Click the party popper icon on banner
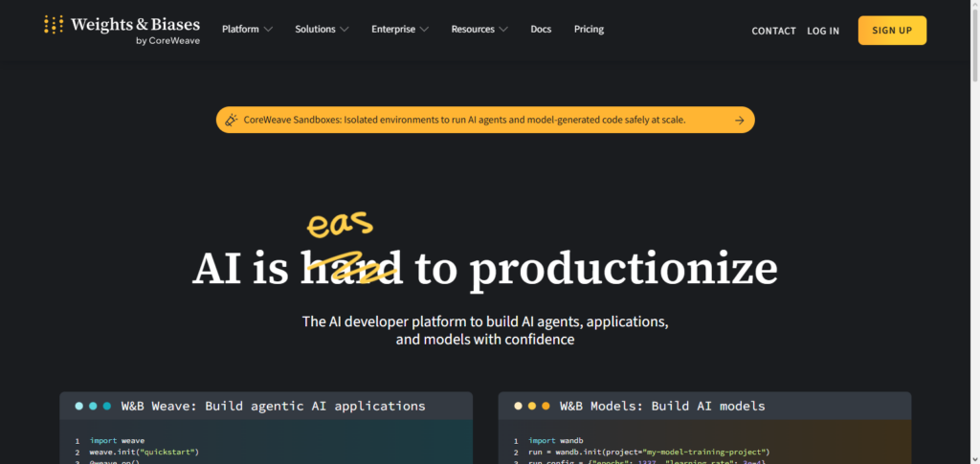980x464 pixels. pyautogui.click(x=232, y=120)
